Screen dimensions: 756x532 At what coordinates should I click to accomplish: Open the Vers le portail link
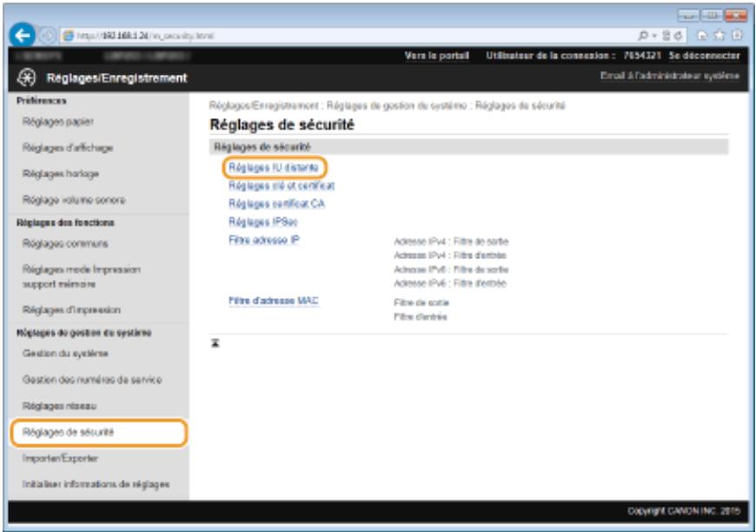click(437, 56)
